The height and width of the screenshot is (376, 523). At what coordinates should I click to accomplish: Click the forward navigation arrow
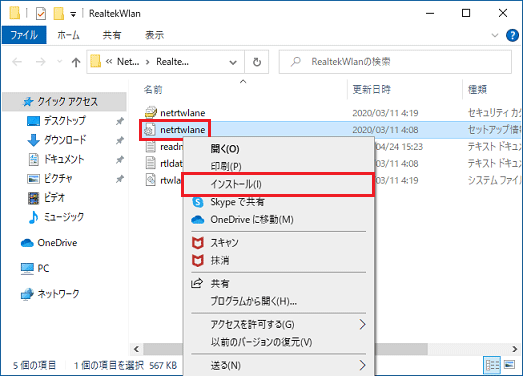click(40, 62)
